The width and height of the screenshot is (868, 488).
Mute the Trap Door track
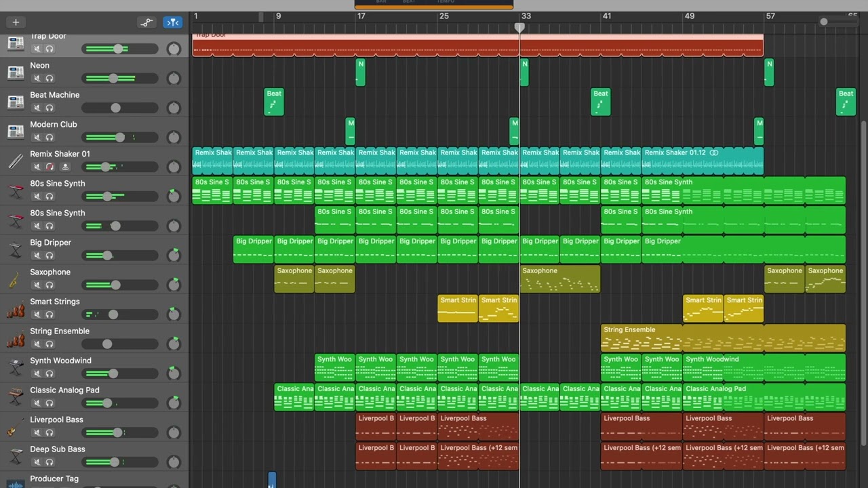37,49
